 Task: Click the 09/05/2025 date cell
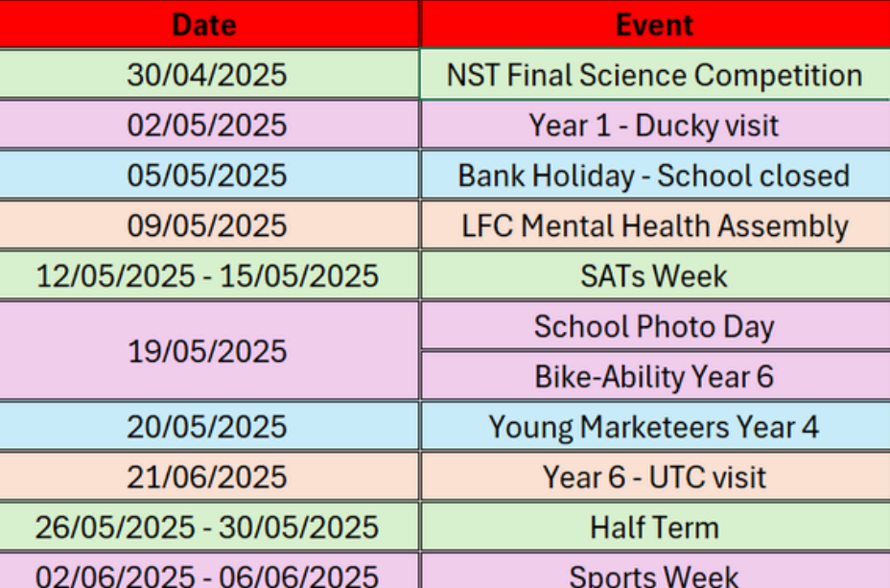pos(209,225)
